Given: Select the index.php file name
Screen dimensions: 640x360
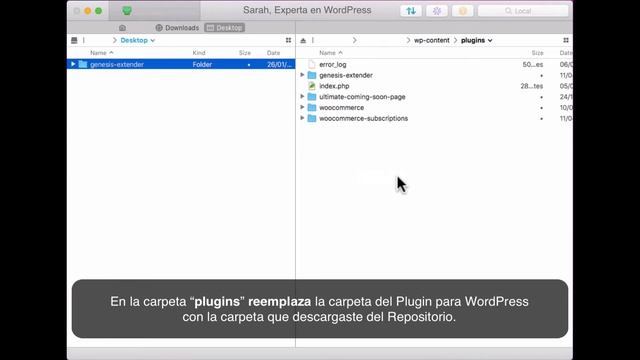Looking at the screenshot, I should click(x=334, y=86).
